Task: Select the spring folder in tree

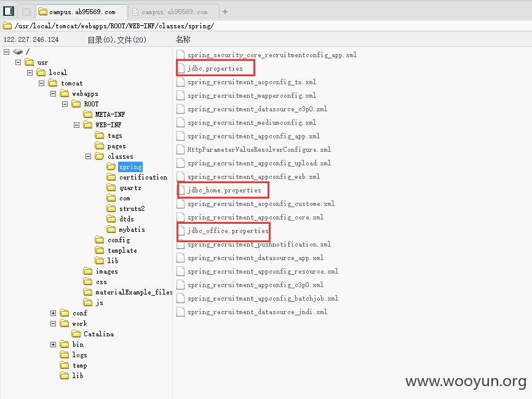Action: coord(130,167)
